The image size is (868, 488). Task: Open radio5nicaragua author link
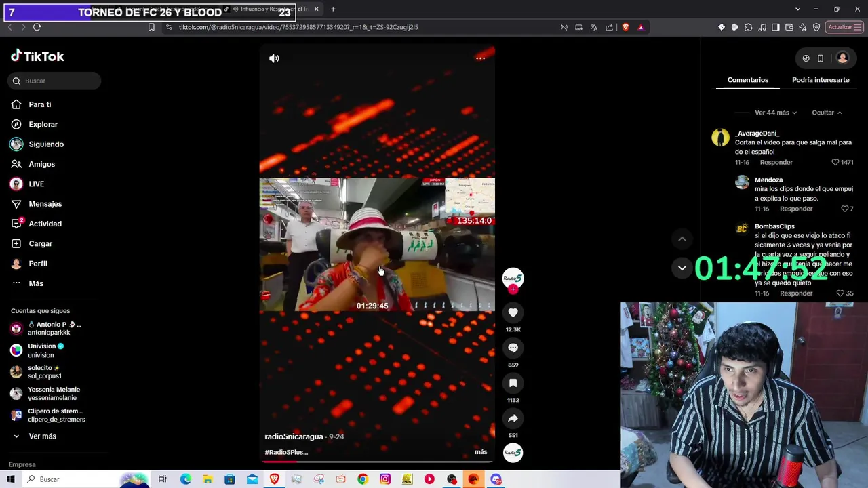tap(294, 436)
